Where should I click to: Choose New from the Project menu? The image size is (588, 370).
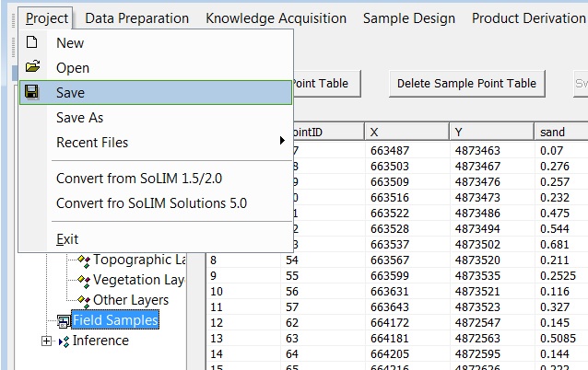coord(156,42)
